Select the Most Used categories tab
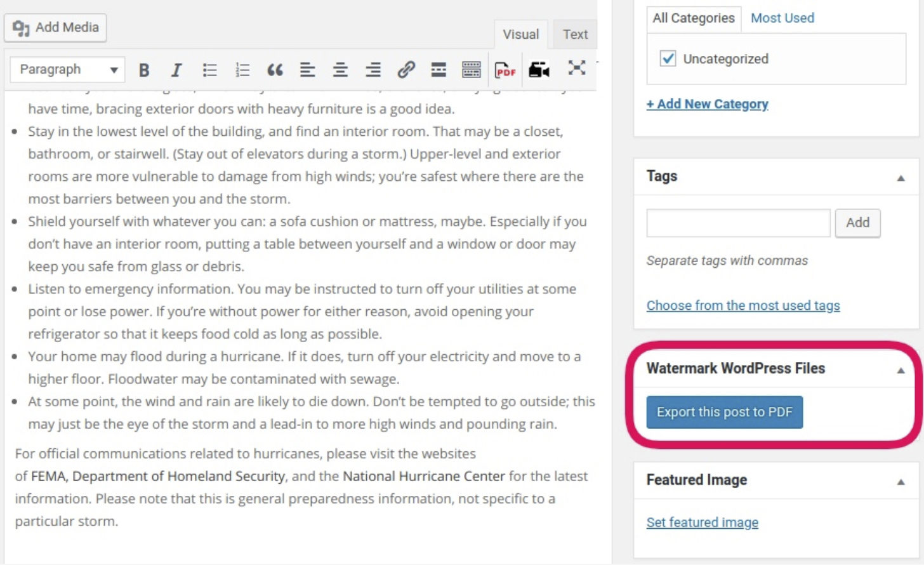The height and width of the screenshot is (565, 924). coord(782,18)
